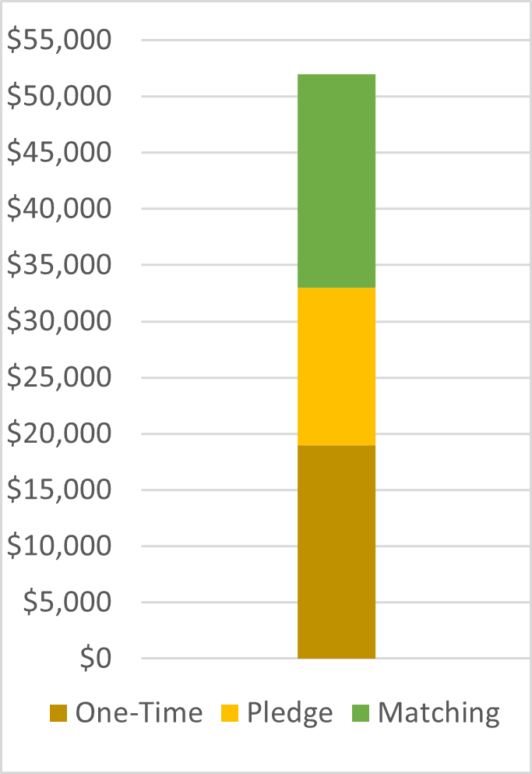The width and height of the screenshot is (532, 774).
Task: Select the yellow Pledge bar segment
Action: pos(336,366)
